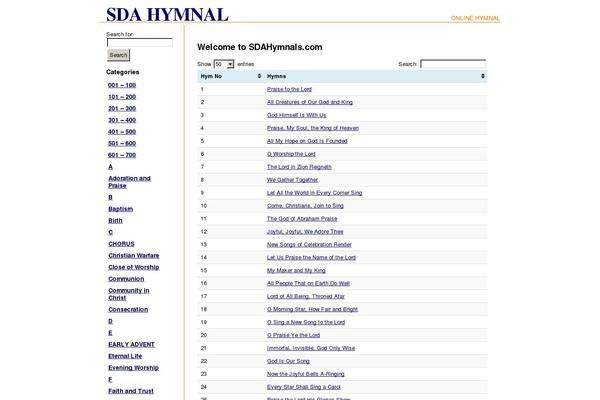This screenshot has height=400, width=600.
Task: Open hymn Praise to the Lord
Action: coord(289,89)
